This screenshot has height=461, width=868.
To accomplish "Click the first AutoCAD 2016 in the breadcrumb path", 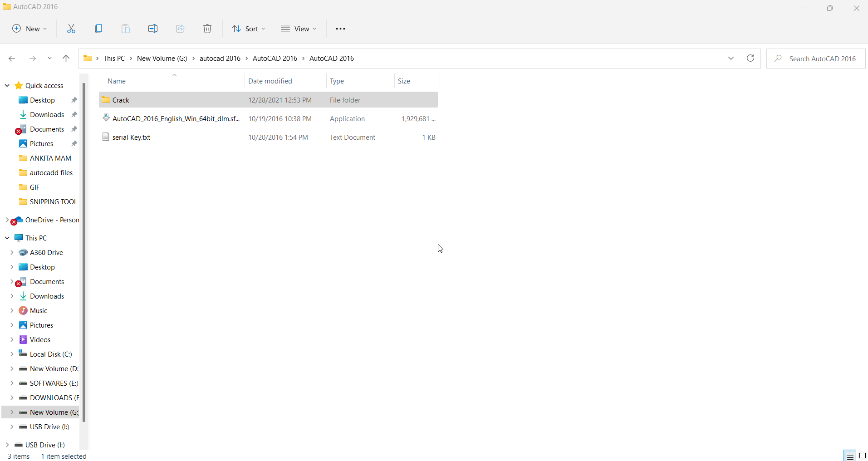I will click(275, 58).
